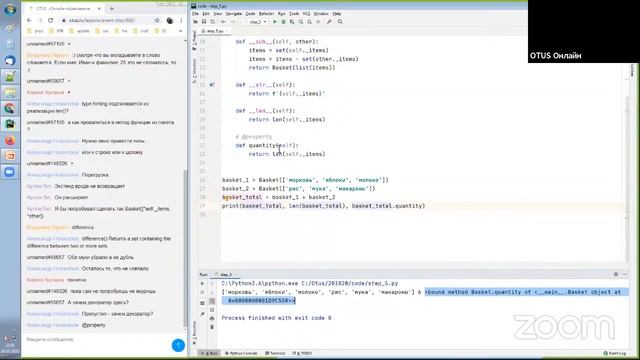
Task: Open the Event Log in status bar
Action: tap(615, 353)
